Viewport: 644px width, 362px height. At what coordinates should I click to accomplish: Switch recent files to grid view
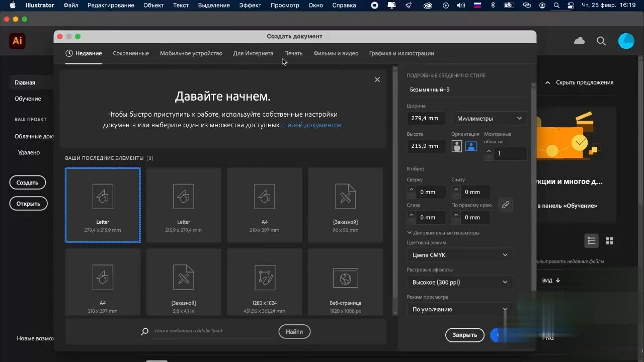(x=609, y=241)
